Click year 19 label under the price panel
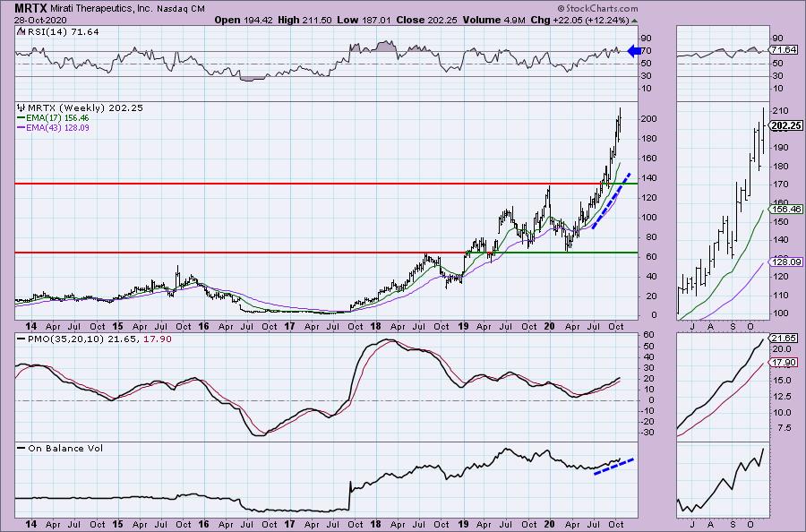 (463, 326)
